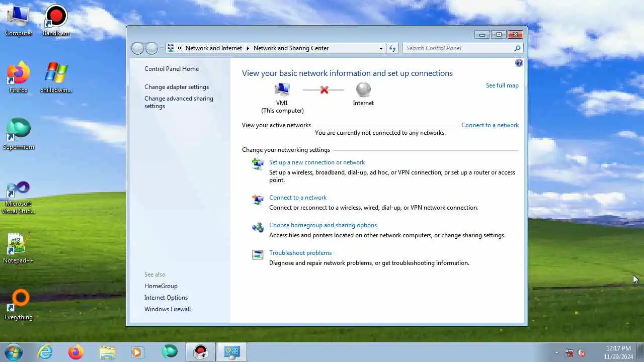
Task: Expand the Network and Internet breadcrumb arrow
Action: click(x=248, y=48)
